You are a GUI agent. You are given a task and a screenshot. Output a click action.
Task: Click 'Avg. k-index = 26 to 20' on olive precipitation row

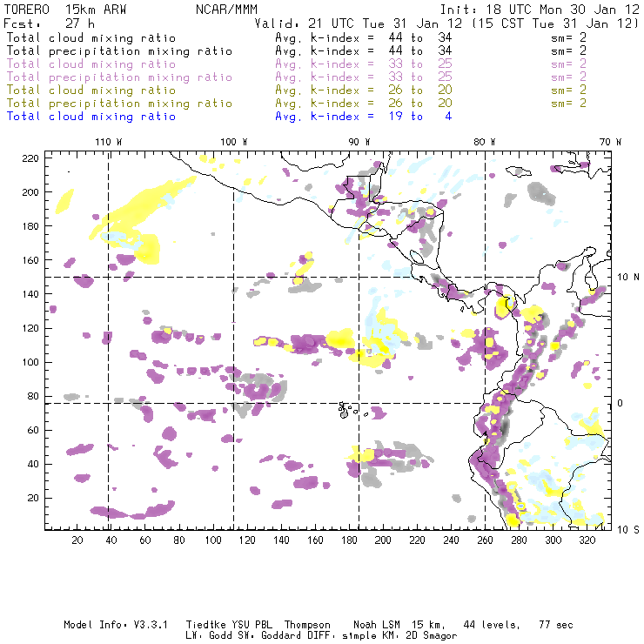(364, 103)
